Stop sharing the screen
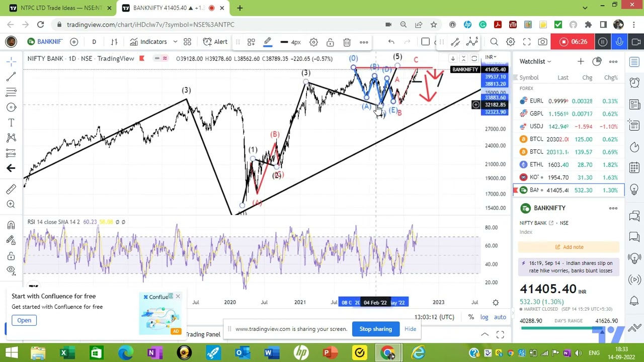 tap(376, 329)
